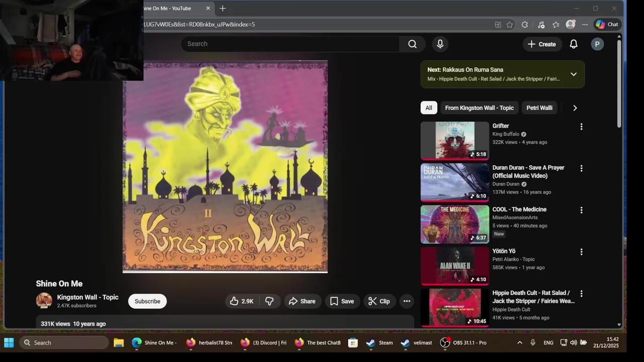Open Edge apps icon in address bar
The width and height of the screenshot is (644, 362).
(498, 24)
